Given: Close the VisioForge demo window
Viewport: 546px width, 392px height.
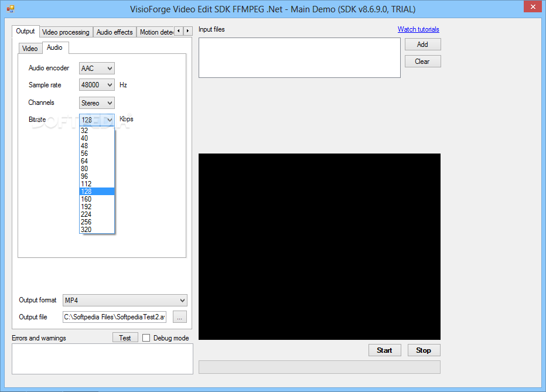Looking at the screenshot, I should pyautogui.click(x=533, y=6).
